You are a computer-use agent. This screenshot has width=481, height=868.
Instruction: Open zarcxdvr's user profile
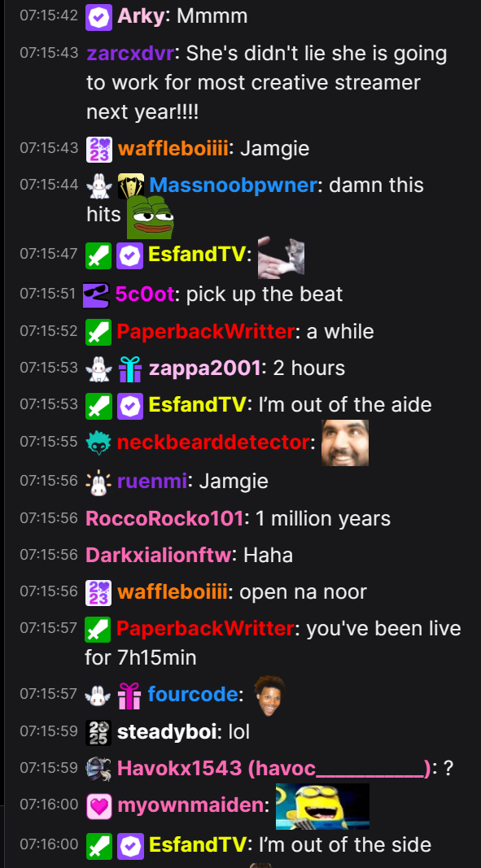pos(130,54)
